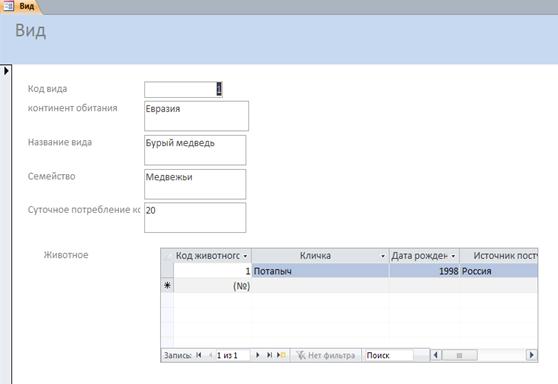Click the Код вида input field

pyautogui.click(x=183, y=89)
